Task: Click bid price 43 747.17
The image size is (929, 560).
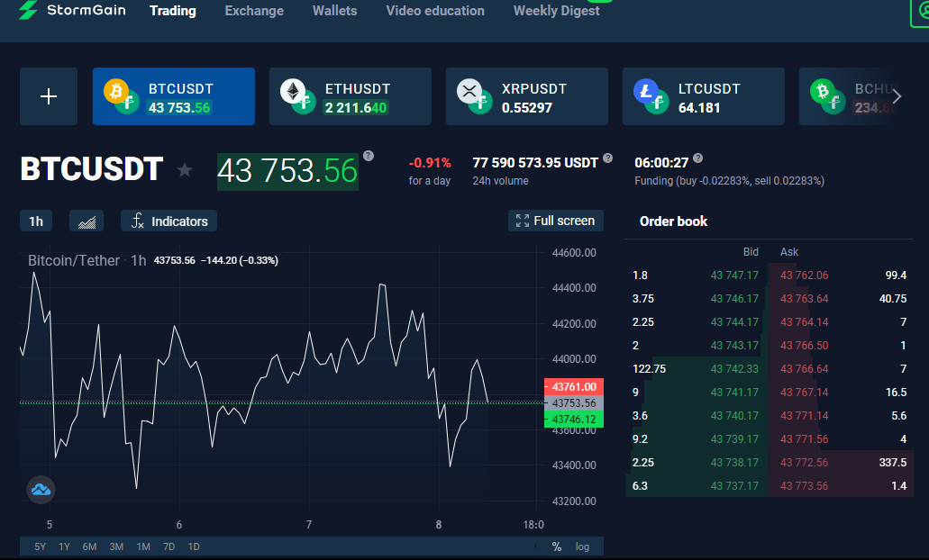Action: (x=734, y=275)
